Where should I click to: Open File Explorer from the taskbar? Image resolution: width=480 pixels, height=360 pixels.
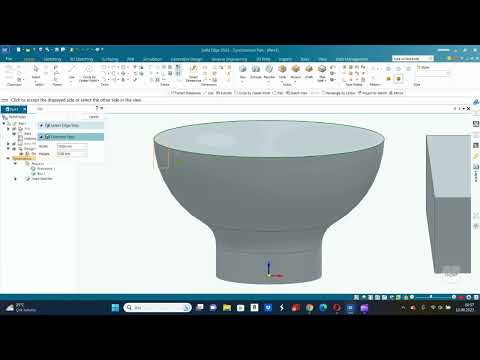(227, 307)
